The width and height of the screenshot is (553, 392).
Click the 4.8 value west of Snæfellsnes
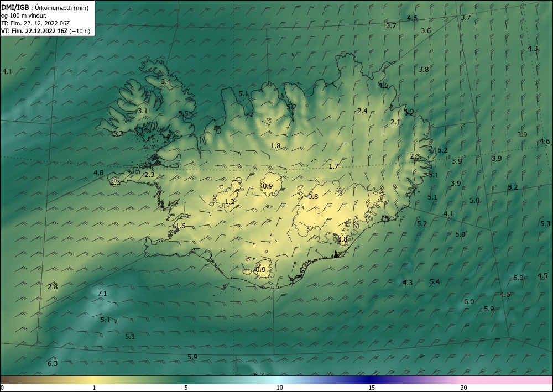pos(99,173)
